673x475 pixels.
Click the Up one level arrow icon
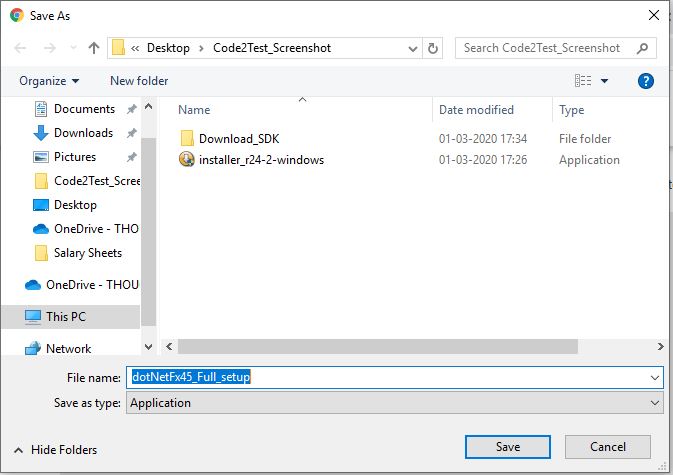coord(94,48)
